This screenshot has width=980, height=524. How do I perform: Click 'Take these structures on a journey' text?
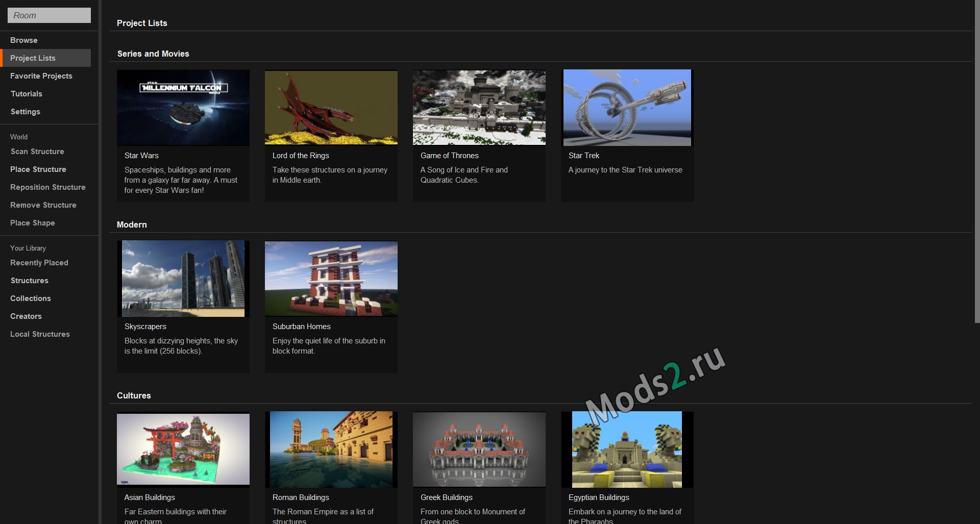[x=330, y=175]
